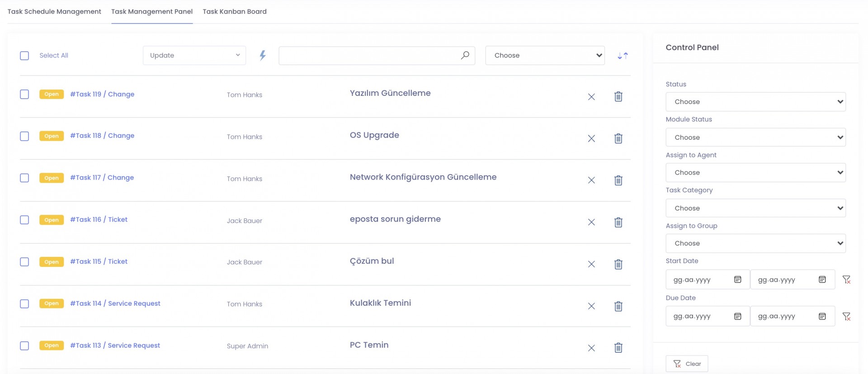This screenshot has width=868, height=374.
Task: Click into the task search field
Action: pyautogui.click(x=368, y=56)
